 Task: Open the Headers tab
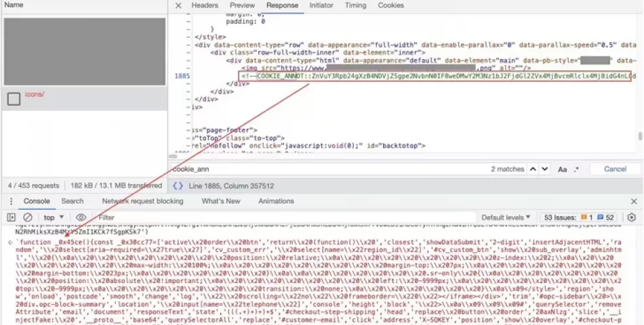click(x=205, y=5)
